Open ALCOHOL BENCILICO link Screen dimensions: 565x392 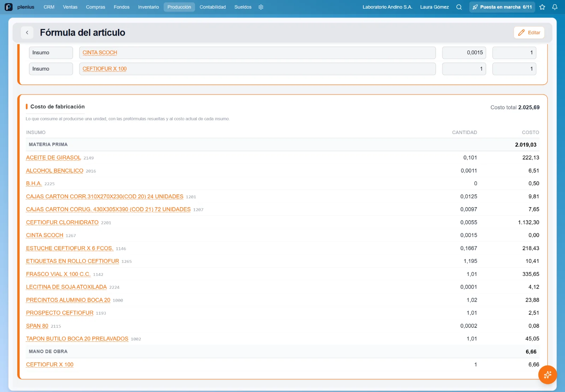tap(55, 171)
